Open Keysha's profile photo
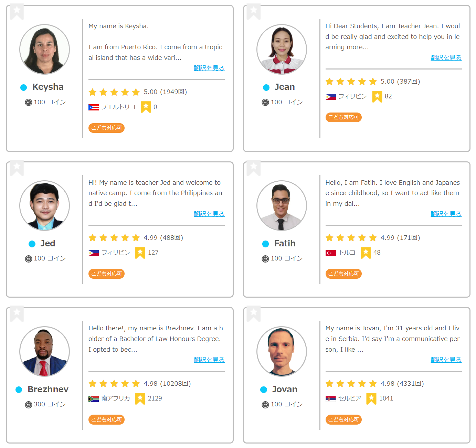Viewport: 476px width, 448px height. pyautogui.click(x=45, y=49)
